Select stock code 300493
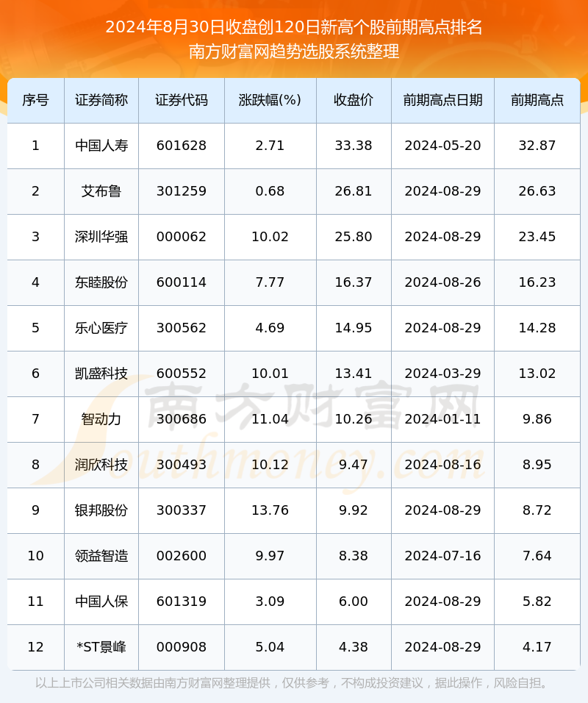Image resolution: width=588 pixels, height=703 pixels. pos(182,465)
